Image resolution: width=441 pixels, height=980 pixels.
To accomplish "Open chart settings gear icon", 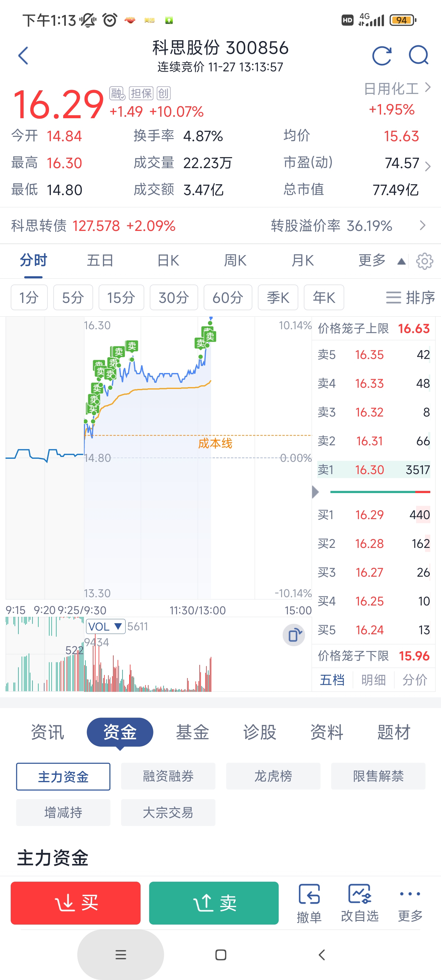I will 424,261.
